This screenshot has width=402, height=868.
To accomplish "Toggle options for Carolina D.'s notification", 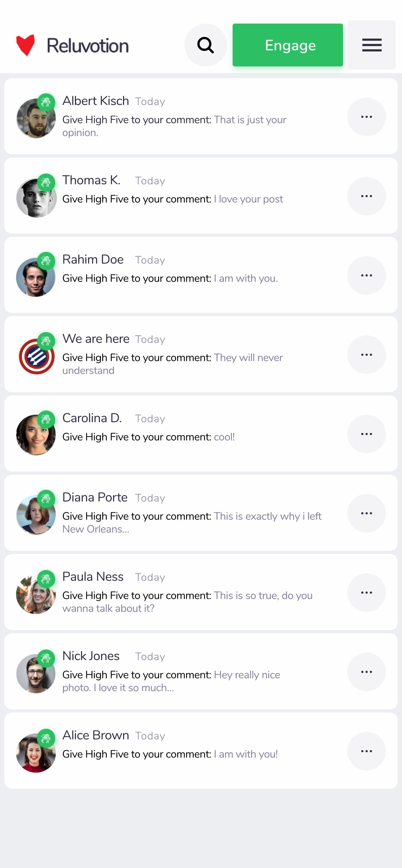I will 367,434.
